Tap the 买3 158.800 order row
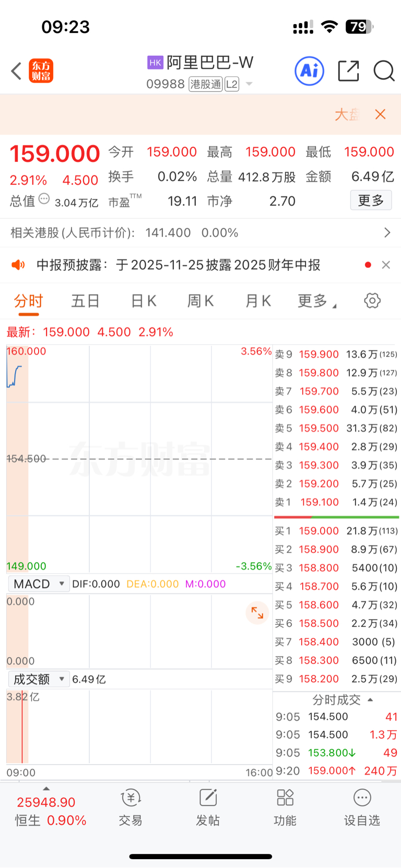The width and height of the screenshot is (401, 868). [x=336, y=568]
